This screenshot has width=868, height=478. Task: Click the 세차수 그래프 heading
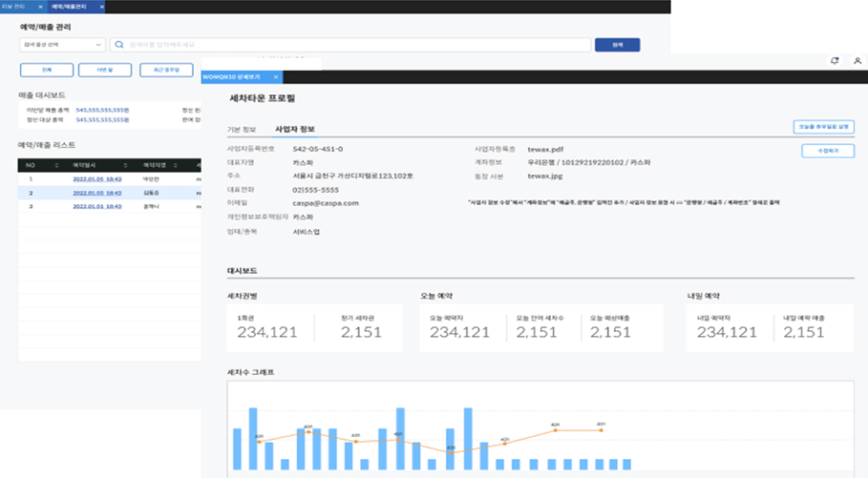pos(251,372)
